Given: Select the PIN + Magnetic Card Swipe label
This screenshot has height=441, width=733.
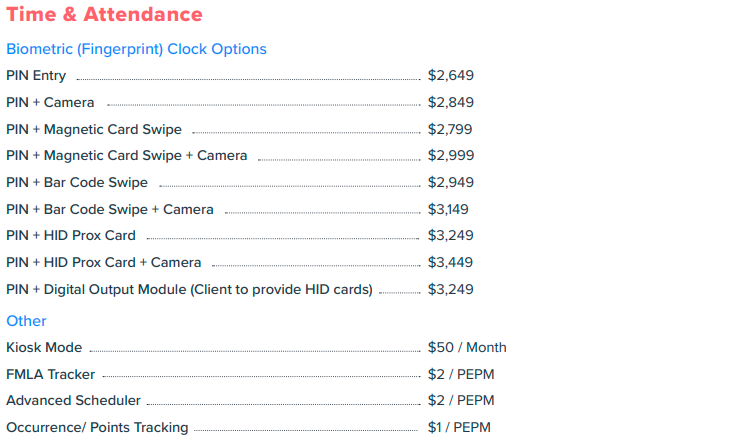Looking at the screenshot, I should (x=94, y=129).
